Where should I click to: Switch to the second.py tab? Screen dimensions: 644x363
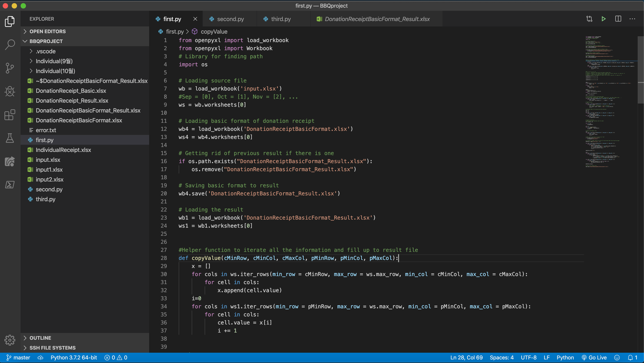pos(230,19)
